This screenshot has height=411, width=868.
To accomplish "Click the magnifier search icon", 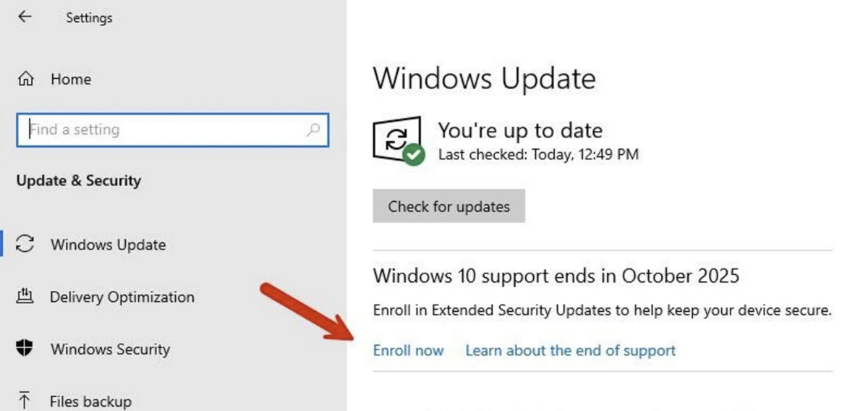I will pyautogui.click(x=313, y=130).
